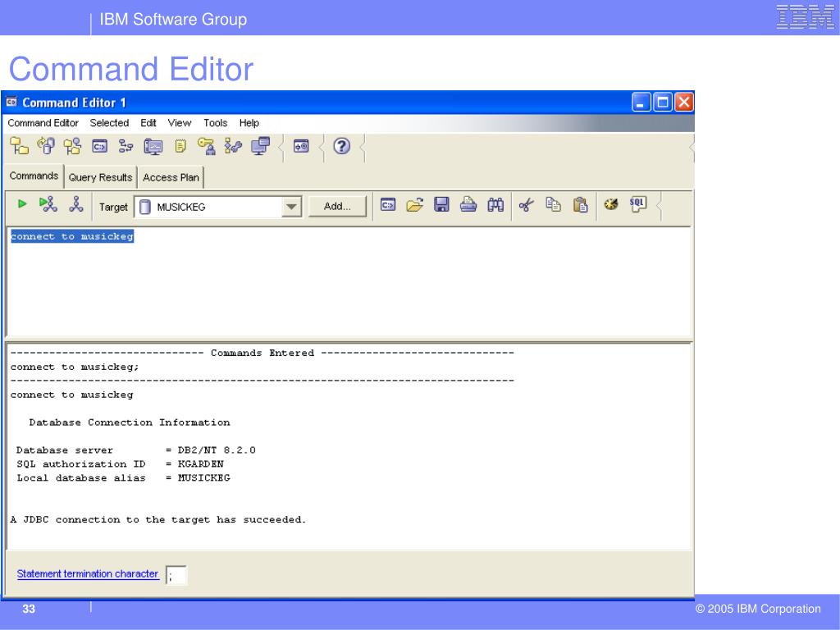This screenshot has height=630, width=840.
Task: Collapse toolbar via chevron after Help icon
Action: point(363,147)
